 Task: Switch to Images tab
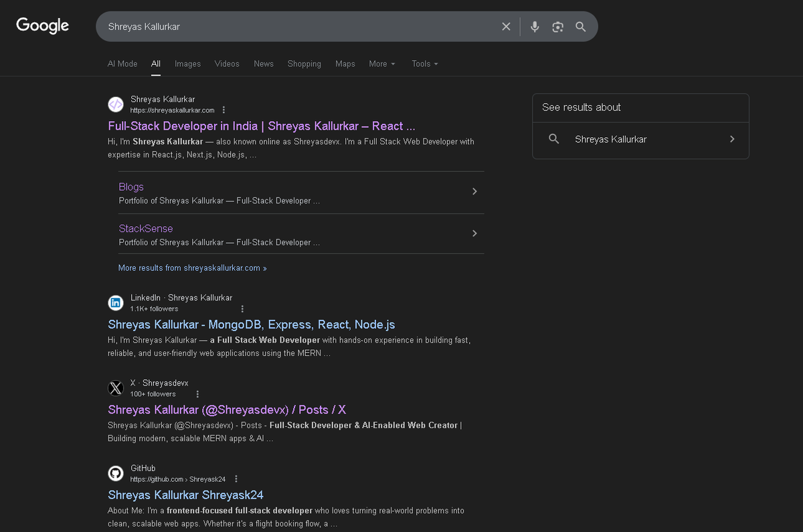click(x=187, y=64)
